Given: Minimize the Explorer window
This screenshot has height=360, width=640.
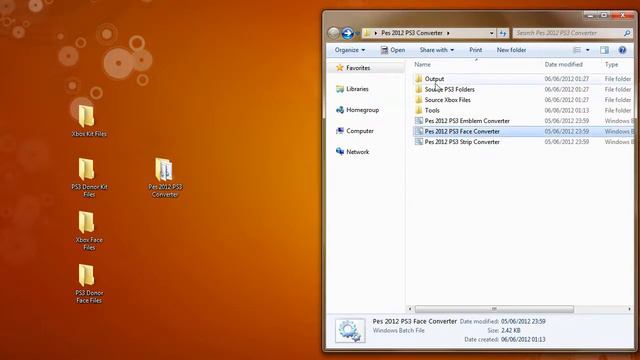Looking at the screenshot, I should click(590, 16).
